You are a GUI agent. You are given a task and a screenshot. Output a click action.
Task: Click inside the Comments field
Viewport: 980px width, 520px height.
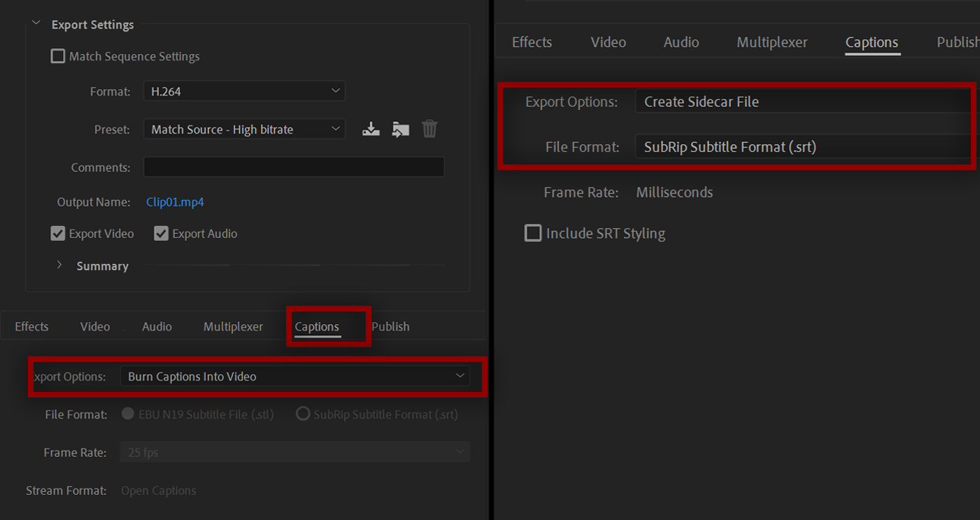(x=294, y=167)
